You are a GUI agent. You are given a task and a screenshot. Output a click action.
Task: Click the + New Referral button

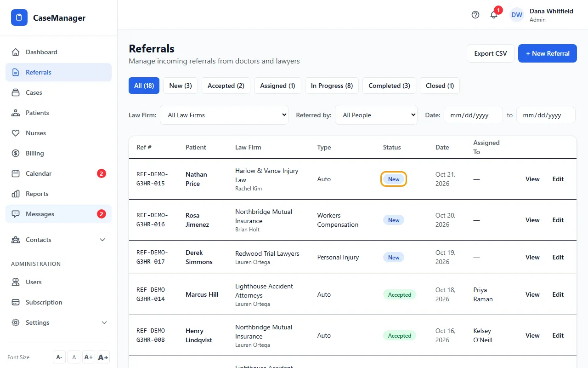pos(548,53)
